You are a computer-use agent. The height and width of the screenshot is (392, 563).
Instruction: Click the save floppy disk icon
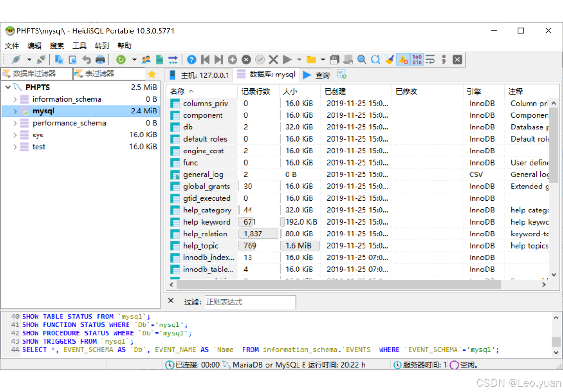pyautogui.click(x=334, y=60)
